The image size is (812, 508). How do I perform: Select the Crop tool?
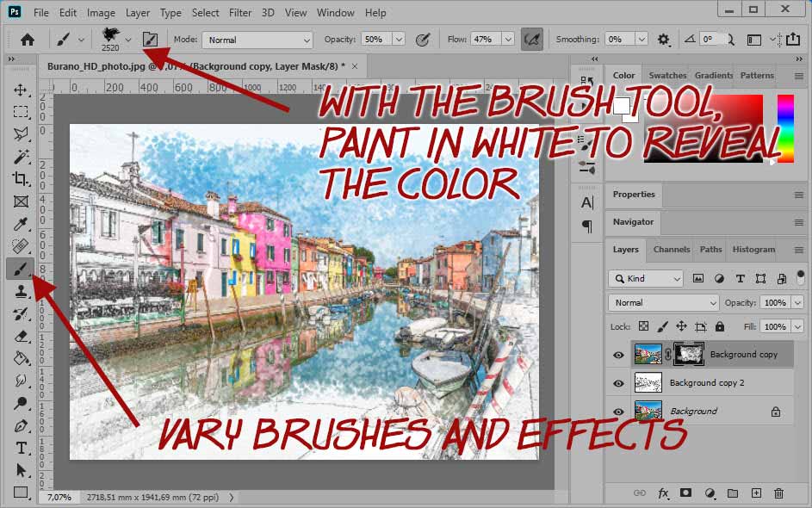tap(20, 179)
